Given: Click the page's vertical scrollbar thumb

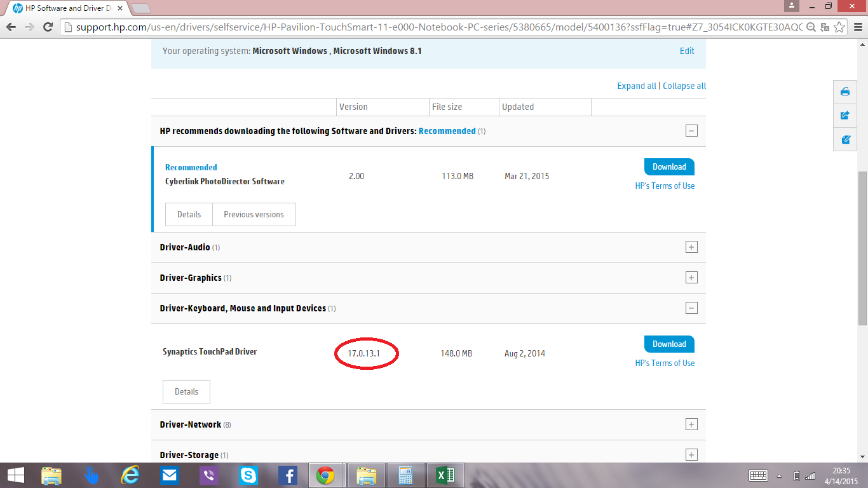Looking at the screenshot, I should [862, 247].
